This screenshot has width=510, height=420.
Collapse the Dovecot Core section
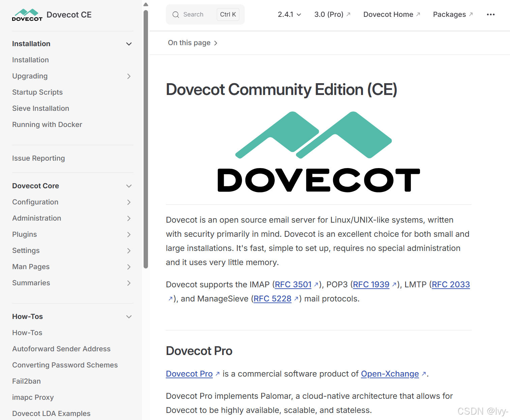click(129, 186)
